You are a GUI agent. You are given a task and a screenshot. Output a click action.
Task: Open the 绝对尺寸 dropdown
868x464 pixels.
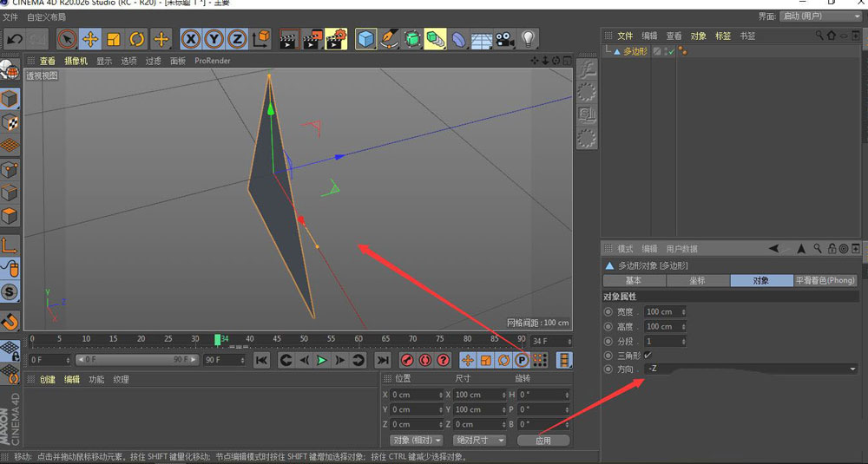pos(479,441)
